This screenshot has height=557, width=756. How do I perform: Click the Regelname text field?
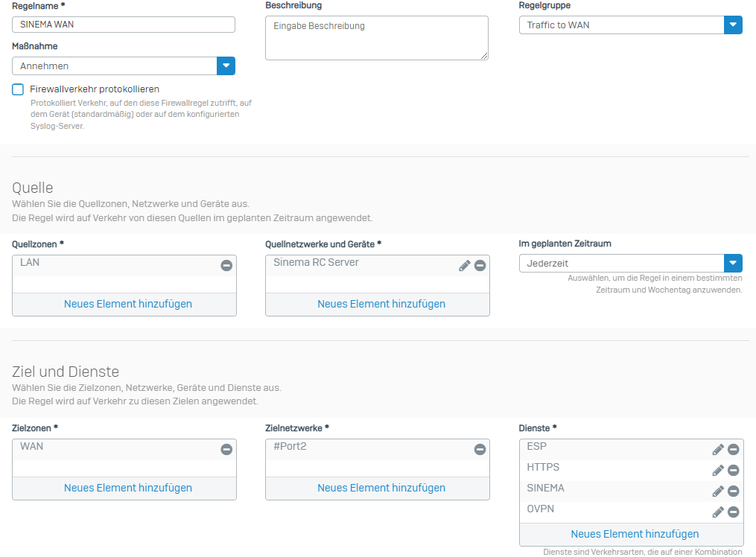tap(124, 25)
